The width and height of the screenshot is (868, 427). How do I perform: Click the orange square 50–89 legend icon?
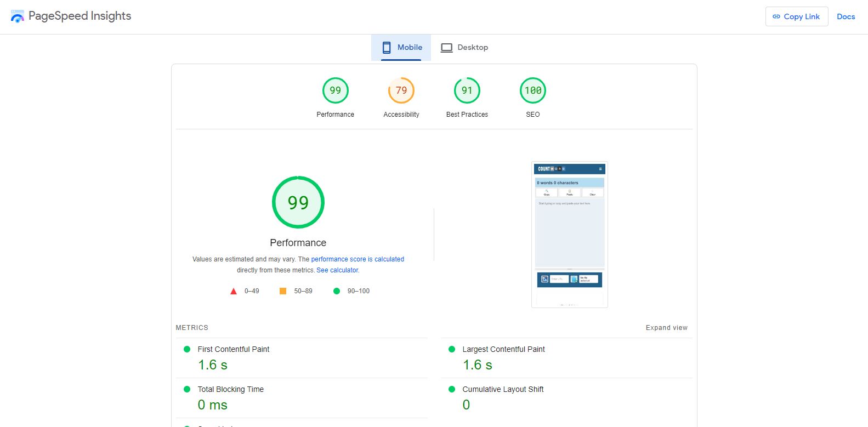point(283,291)
